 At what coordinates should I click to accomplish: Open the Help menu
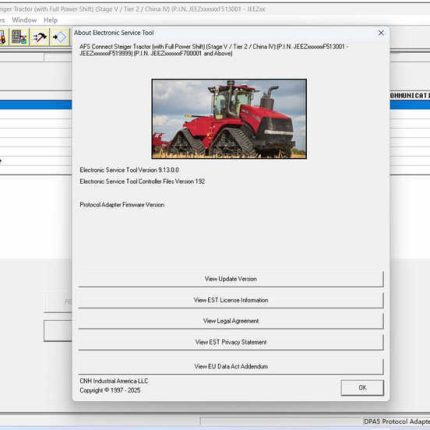click(51, 20)
